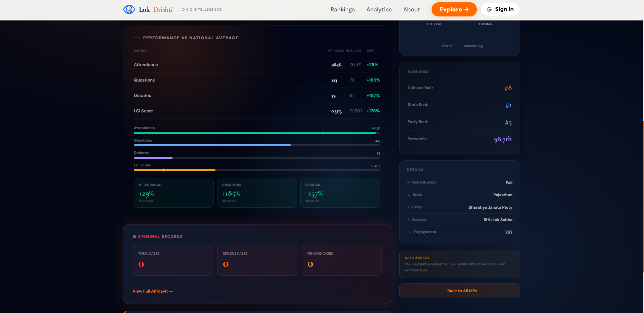Toggle the This MP legend entry
This screenshot has height=313, width=644.
click(x=445, y=46)
